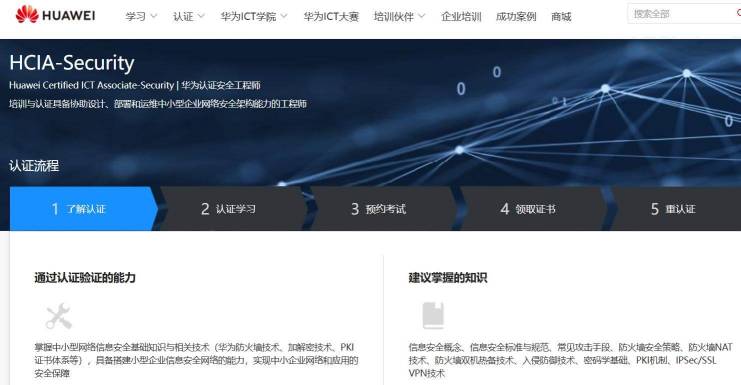Focus the 搜索全部 search field
Image resolution: width=741 pixels, height=385 pixels.
(684, 14)
